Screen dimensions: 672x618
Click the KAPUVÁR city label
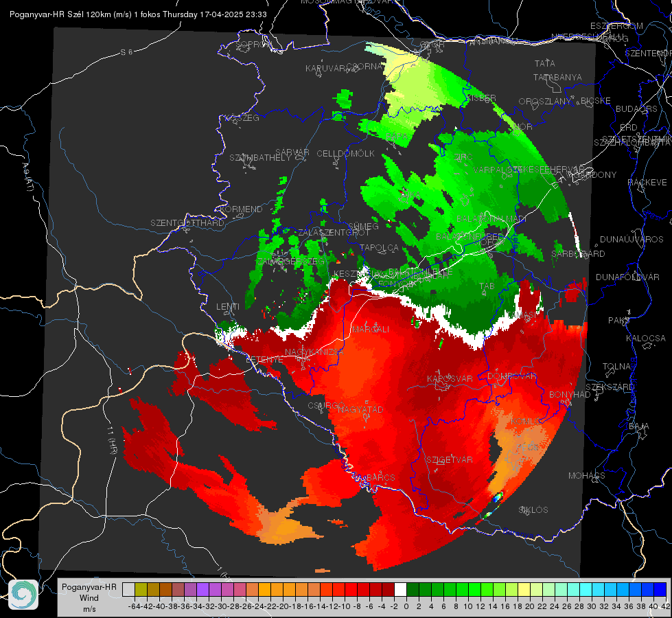tap(326, 69)
